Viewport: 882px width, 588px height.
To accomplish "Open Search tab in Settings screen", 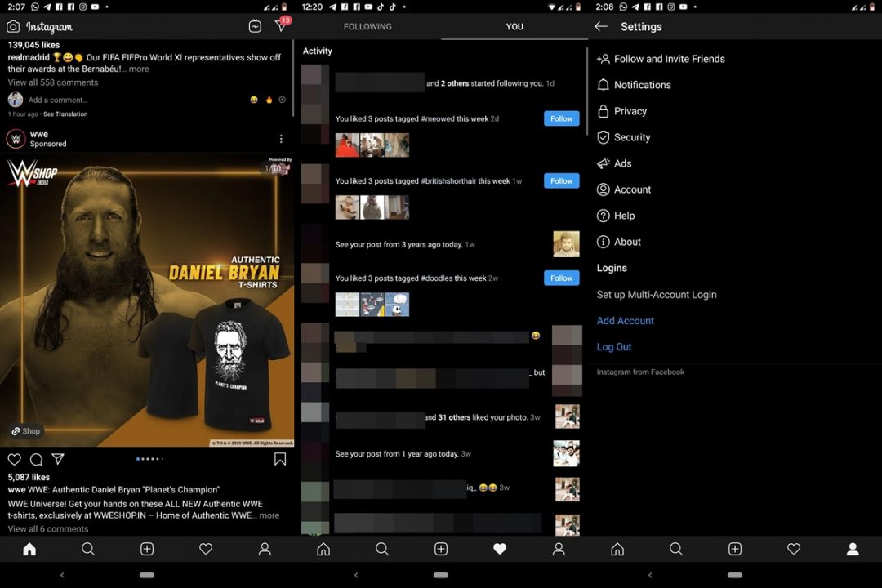I will 676,549.
